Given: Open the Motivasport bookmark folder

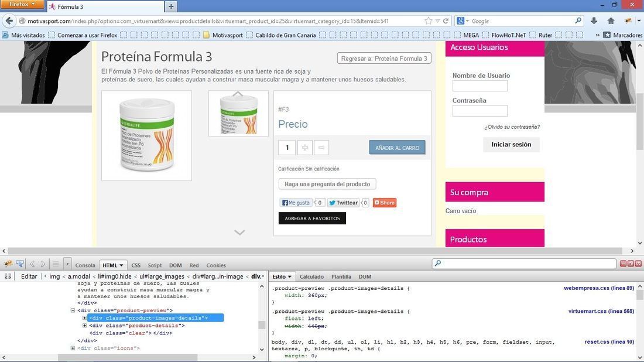Looking at the screenshot, I should pyautogui.click(x=223, y=35).
